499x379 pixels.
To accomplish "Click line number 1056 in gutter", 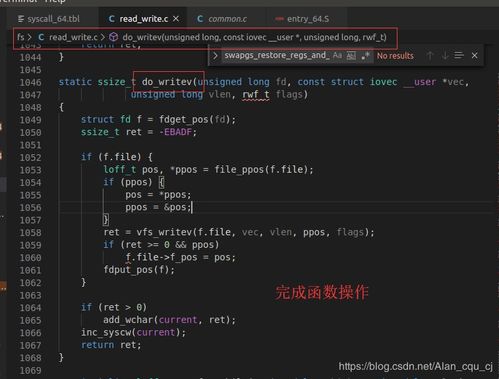I will [30, 207].
